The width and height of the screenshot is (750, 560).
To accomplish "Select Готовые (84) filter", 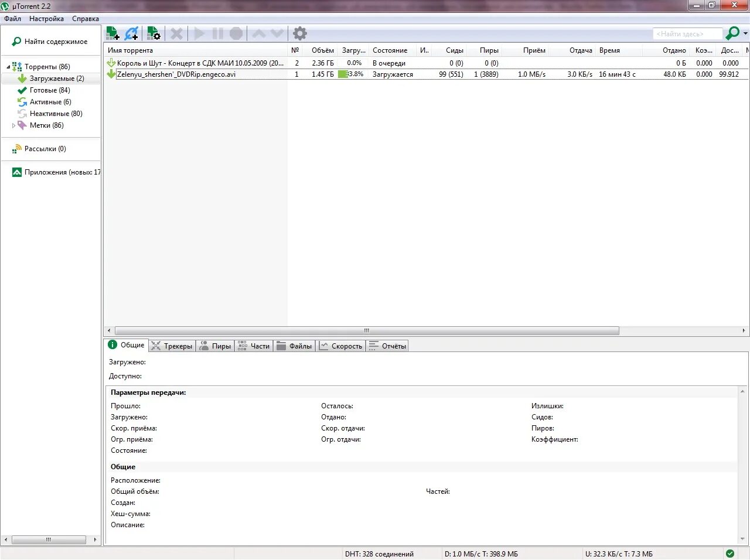I will click(50, 90).
